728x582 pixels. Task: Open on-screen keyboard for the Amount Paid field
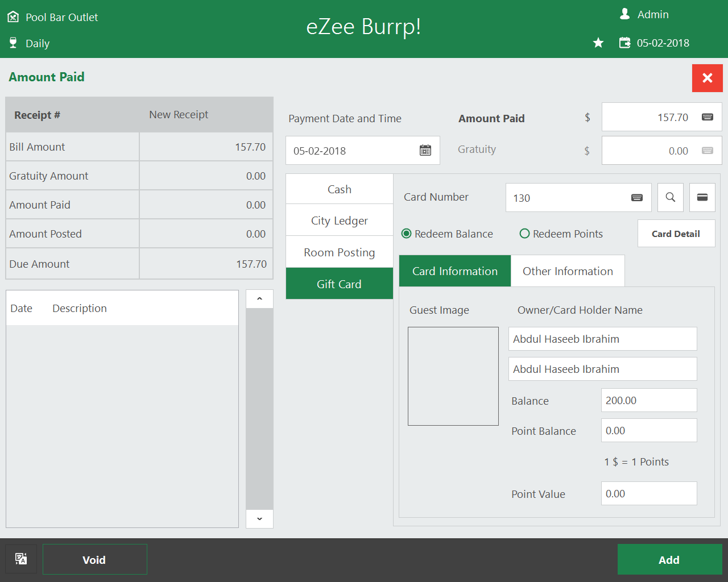coord(708,117)
